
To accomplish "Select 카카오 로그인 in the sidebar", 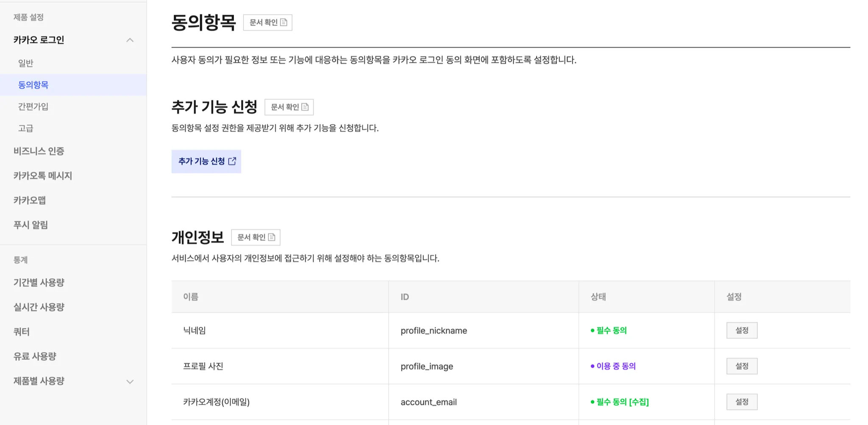I will (39, 40).
